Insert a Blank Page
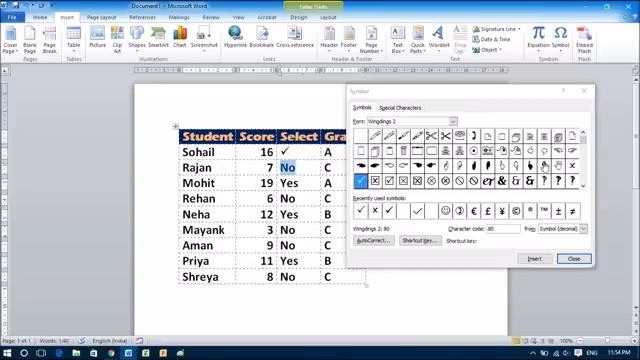This screenshot has height=360, width=640. (x=30, y=40)
